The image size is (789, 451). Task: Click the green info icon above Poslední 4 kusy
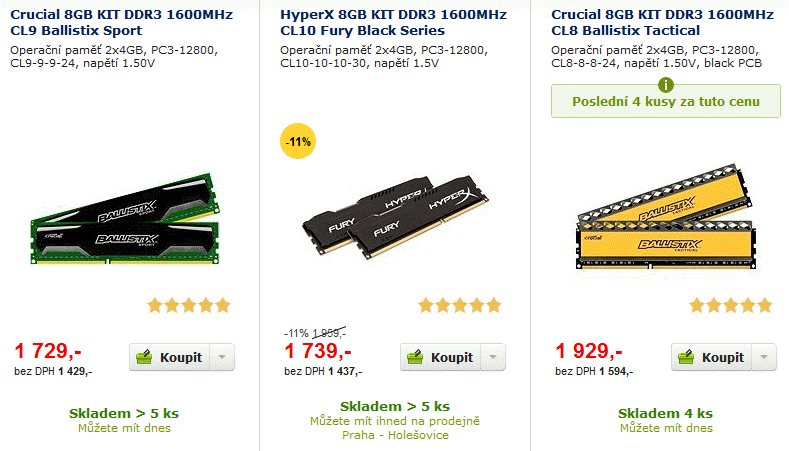[666, 84]
